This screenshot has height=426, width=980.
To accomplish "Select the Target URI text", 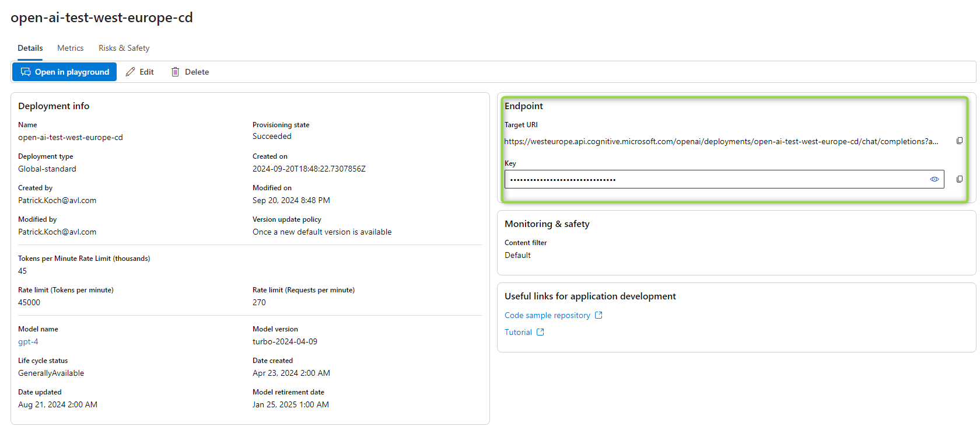I will (721, 141).
